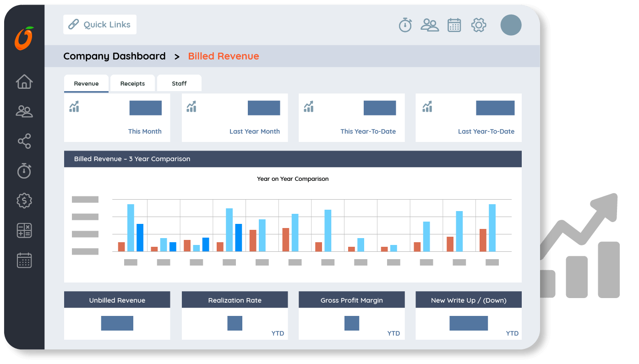Screen dimensions: 639x364
Task: Switch to the Receipts tab
Action: pyautogui.click(x=132, y=83)
